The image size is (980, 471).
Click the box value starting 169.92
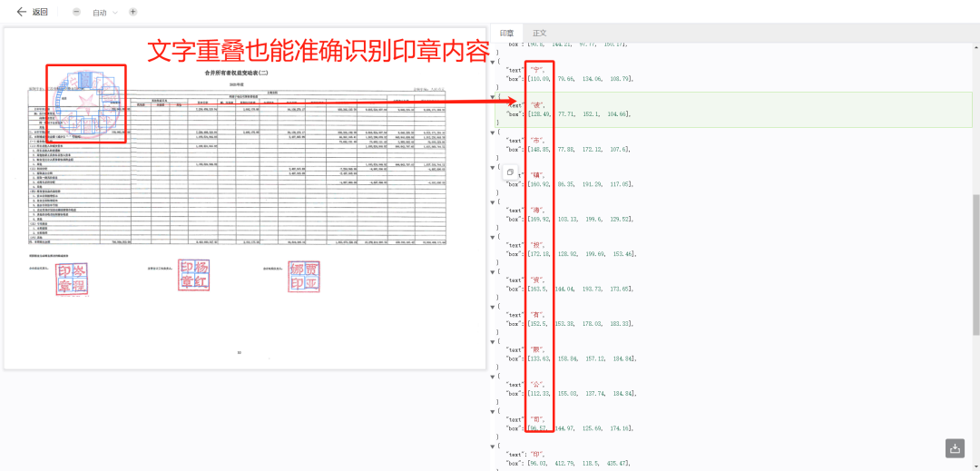point(580,219)
